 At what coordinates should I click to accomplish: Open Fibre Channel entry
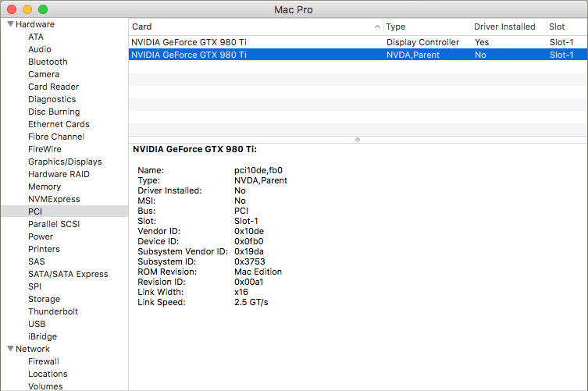(56, 137)
